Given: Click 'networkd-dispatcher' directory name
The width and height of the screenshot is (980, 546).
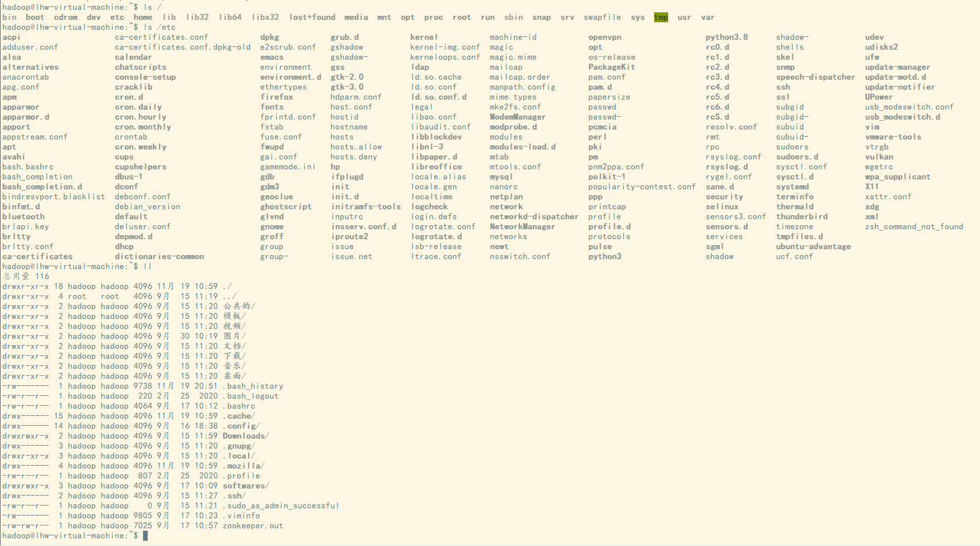Looking at the screenshot, I should [535, 217].
